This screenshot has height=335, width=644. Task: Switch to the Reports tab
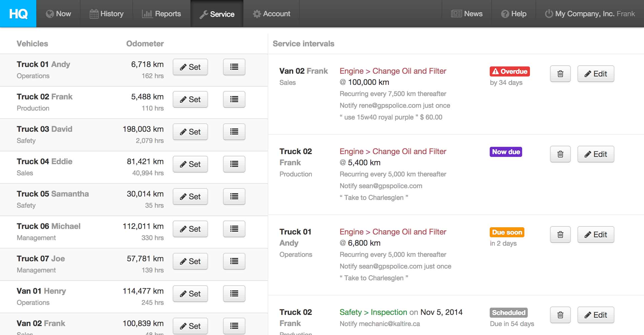coord(162,14)
